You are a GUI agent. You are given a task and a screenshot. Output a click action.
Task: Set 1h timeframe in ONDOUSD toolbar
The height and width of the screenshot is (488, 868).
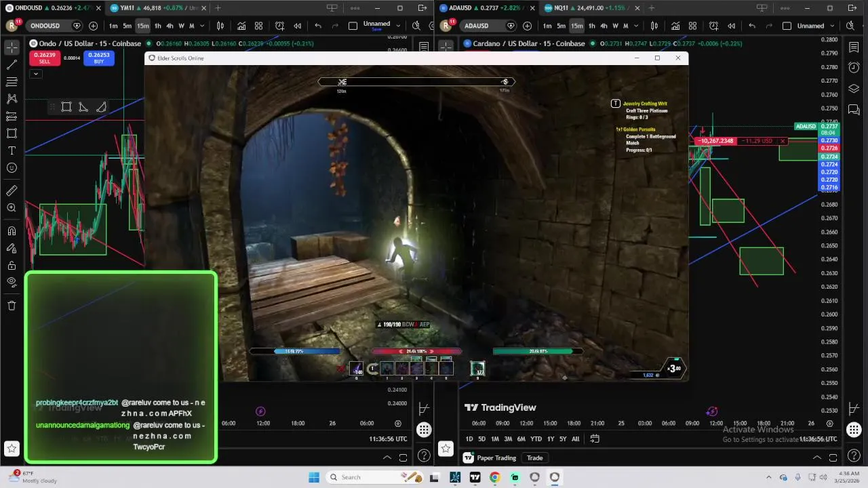click(157, 26)
